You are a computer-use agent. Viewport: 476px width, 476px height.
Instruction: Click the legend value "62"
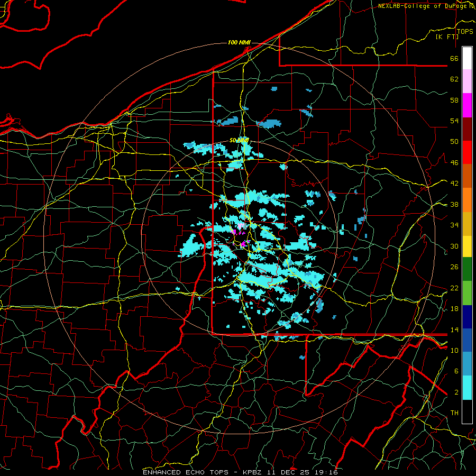(454, 79)
